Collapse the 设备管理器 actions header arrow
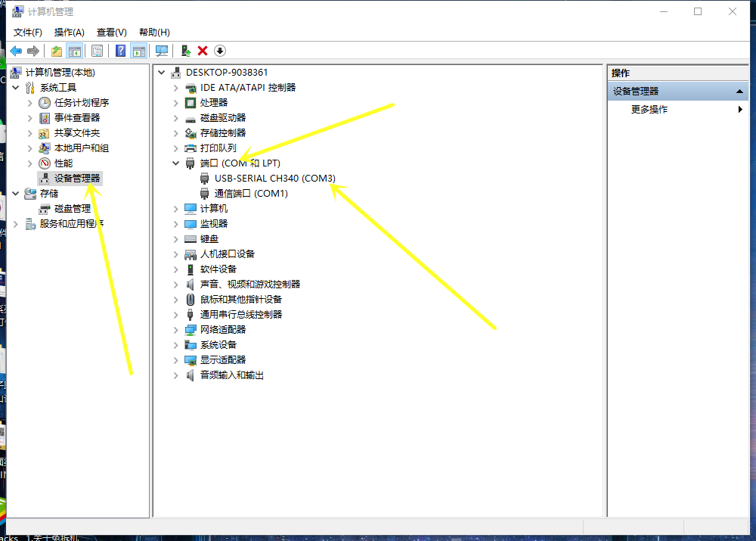Screen dimensions: 756x541 (740, 92)
